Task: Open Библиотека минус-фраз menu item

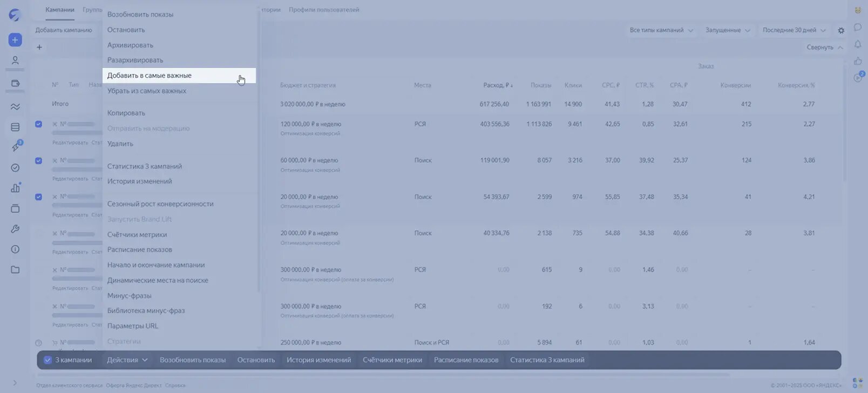Action: pos(179,311)
